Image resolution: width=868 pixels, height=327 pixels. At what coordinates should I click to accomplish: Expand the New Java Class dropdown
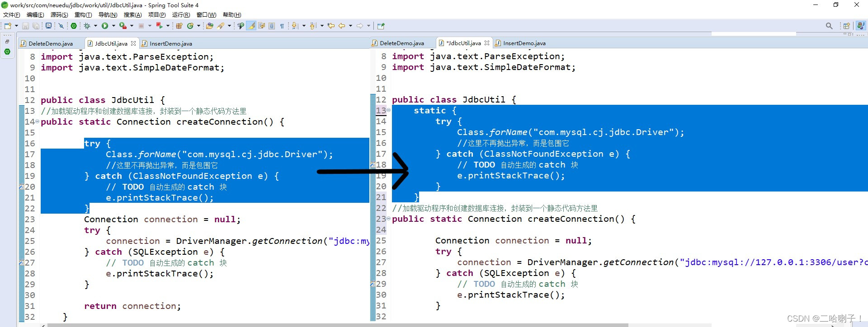[x=198, y=26]
